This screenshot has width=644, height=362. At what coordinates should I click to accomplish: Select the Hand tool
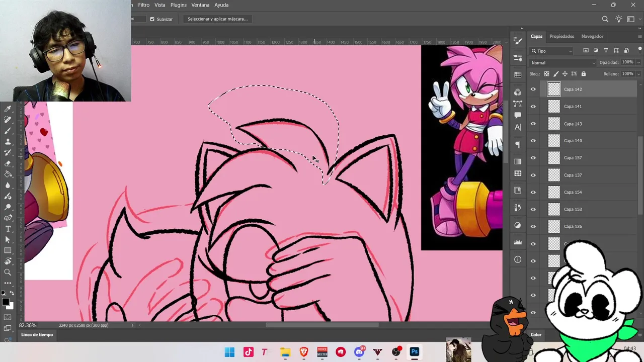8,261
